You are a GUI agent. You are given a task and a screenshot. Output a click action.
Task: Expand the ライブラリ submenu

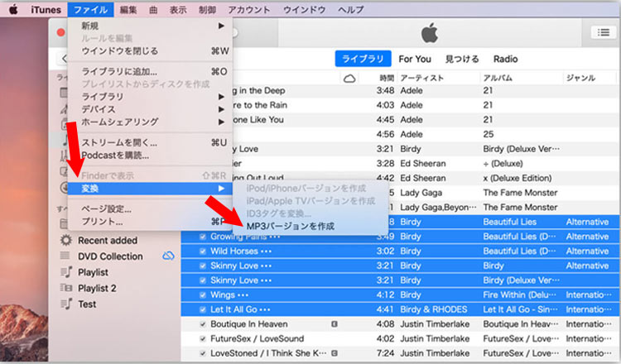pyautogui.click(x=150, y=97)
